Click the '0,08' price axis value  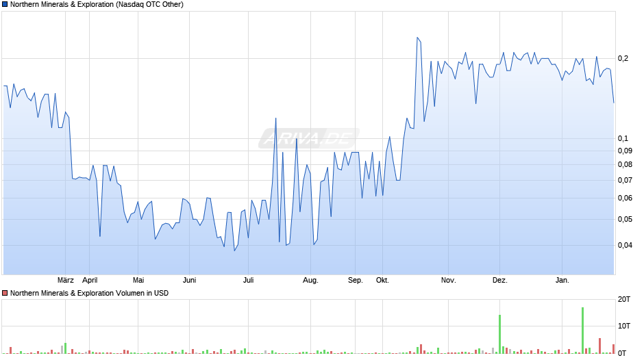pyautogui.click(x=625, y=165)
